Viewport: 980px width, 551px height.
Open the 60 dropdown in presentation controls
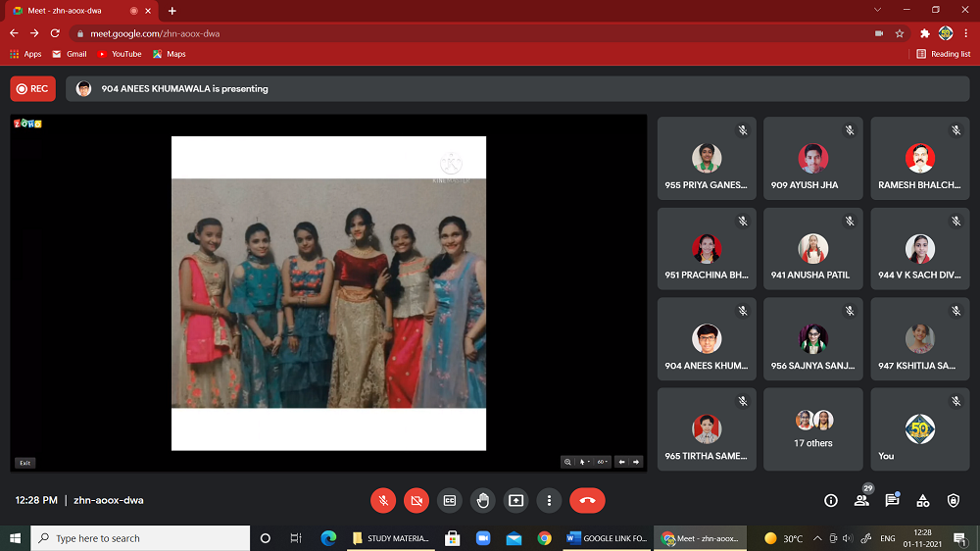point(603,462)
